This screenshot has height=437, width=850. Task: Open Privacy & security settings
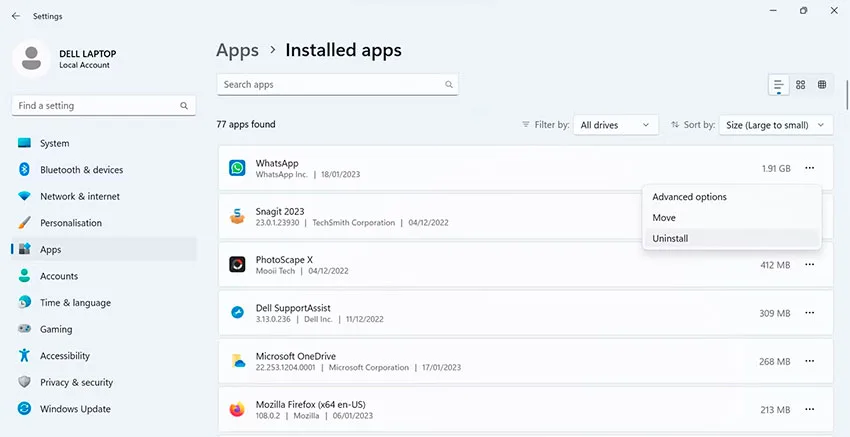point(104,382)
